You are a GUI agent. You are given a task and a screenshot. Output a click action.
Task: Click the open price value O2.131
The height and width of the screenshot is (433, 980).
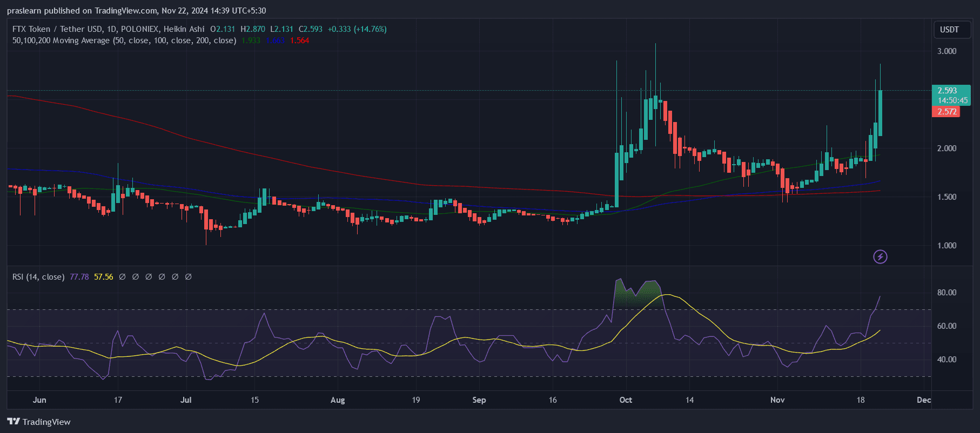(223, 29)
